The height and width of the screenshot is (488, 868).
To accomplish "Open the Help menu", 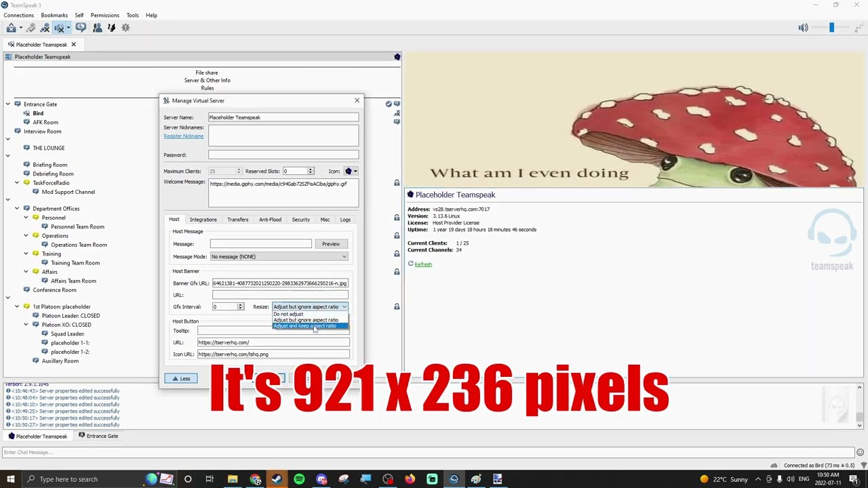I will pyautogui.click(x=151, y=15).
